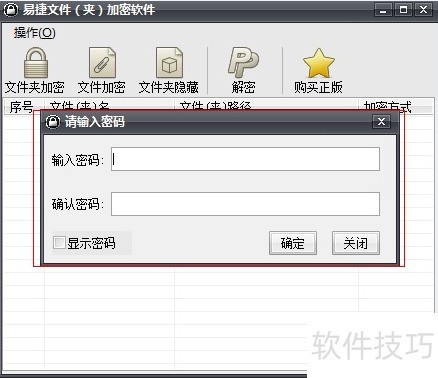
Task: Maximize the main window
Action: pyautogui.click(x=403, y=10)
